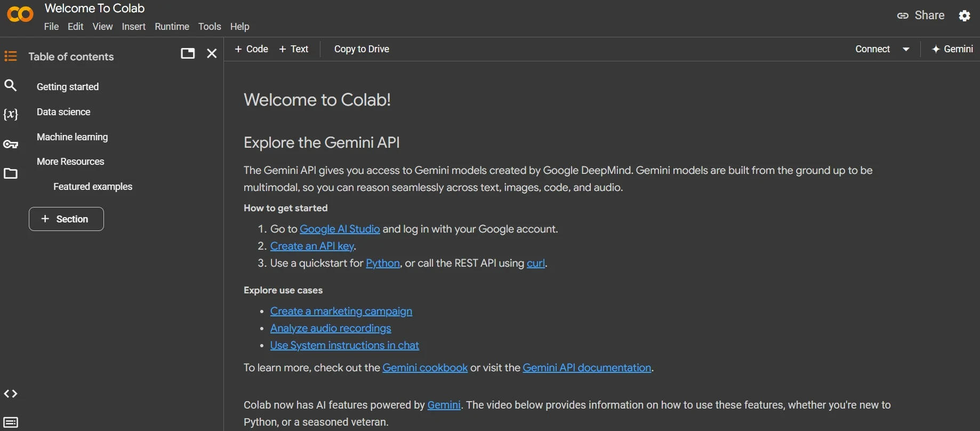The image size is (980, 431).
Task: Open the Files folder panel
Action: point(11,173)
